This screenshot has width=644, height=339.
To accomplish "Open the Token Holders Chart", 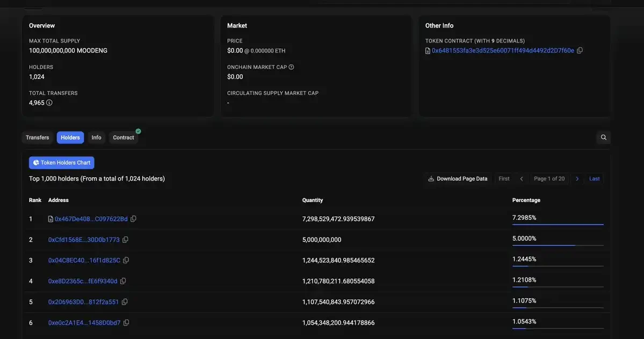I will click(62, 163).
